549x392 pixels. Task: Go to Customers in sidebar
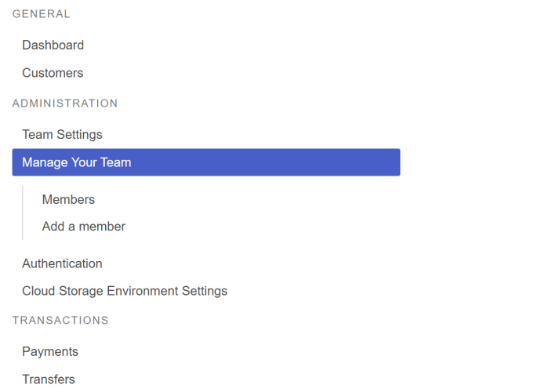coord(53,73)
